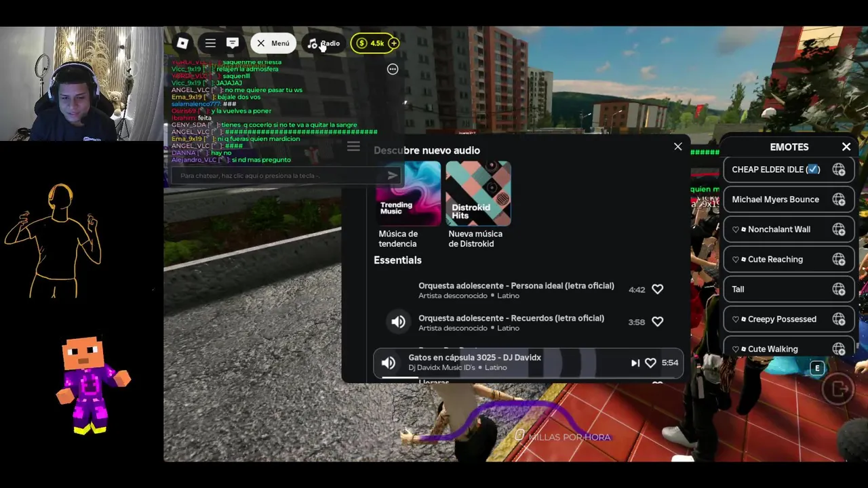Open the Roblox logo menu
This screenshot has height=488, width=868.
[182, 43]
